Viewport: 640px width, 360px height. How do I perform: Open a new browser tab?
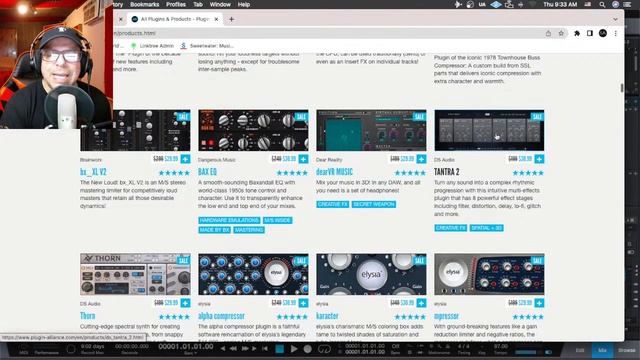point(231,19)
